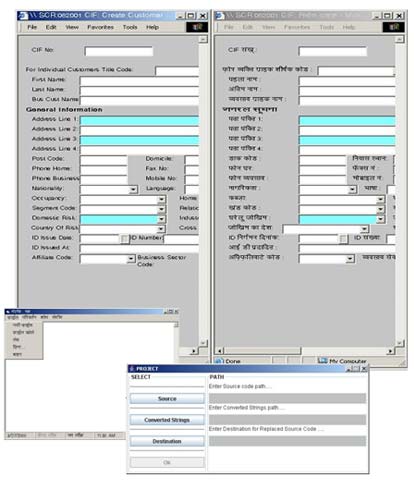Expand the Segment Code dropdown

click(x=161, y=209)
